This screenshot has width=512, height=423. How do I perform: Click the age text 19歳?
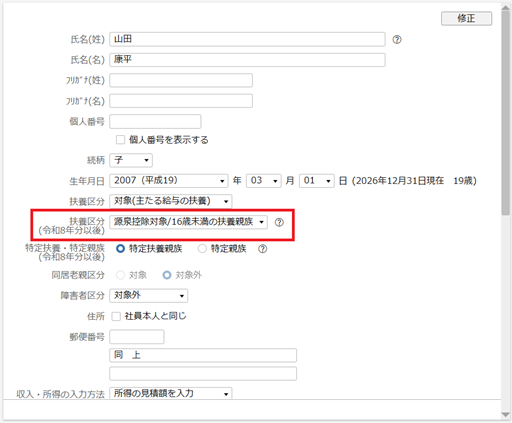click(x=463, y=181)
